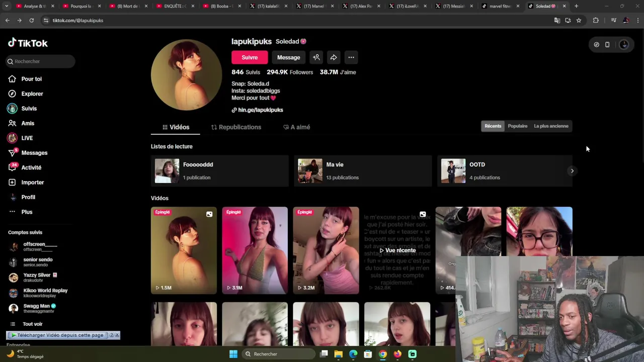
Task: Sort videos by La plus ancienne
Action: click(x=551, y=126)
